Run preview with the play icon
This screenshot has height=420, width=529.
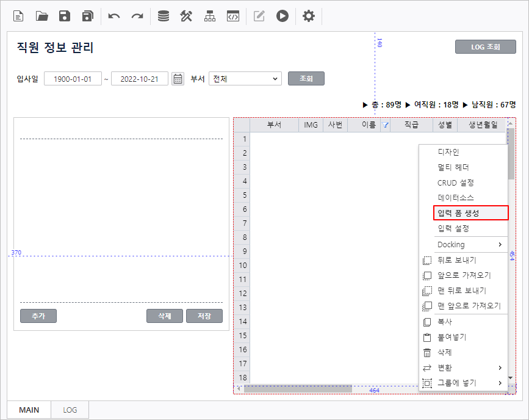click(x=282, y=16)
